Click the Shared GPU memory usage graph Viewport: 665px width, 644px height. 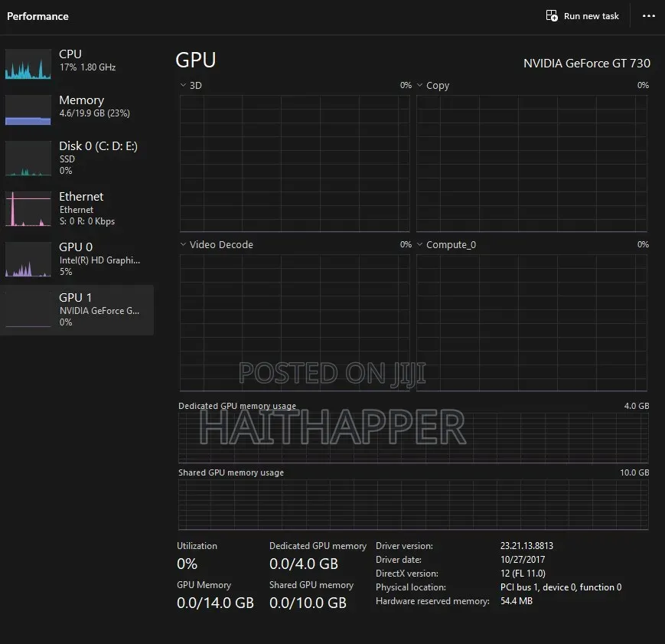coord(413,505)
